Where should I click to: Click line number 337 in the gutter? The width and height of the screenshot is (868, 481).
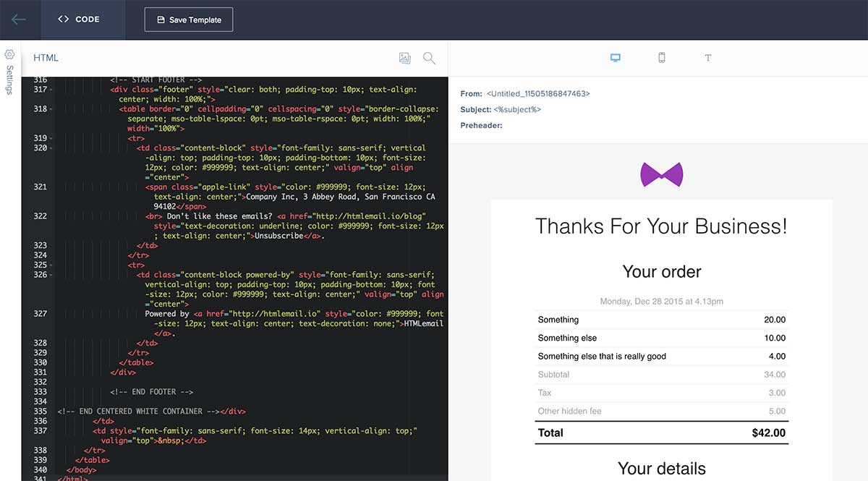[40, 431]
